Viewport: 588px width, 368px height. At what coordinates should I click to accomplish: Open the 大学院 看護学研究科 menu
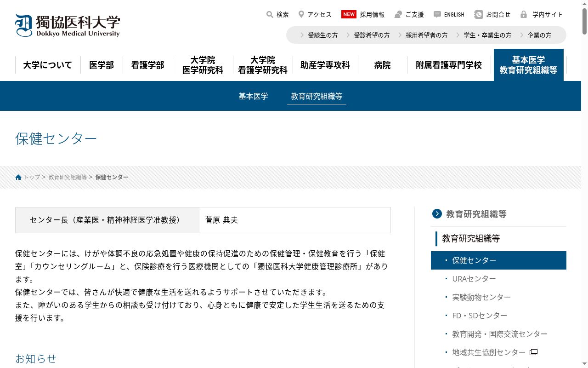tap(263, 65)
